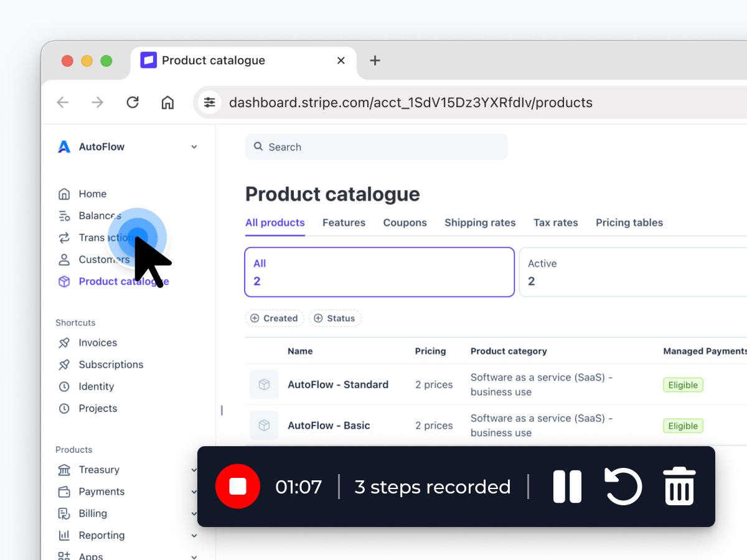Viewport: 747px width, 560px height.
Task: Open the AutoFlow - Basic product name
Action: pyautogui.click(x=329, y=426)
